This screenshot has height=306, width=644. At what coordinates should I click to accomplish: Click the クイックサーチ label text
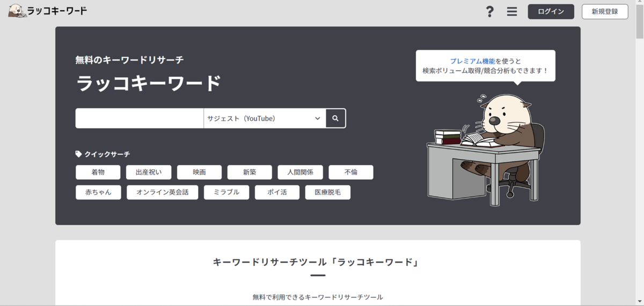click(x=107, y=154)
